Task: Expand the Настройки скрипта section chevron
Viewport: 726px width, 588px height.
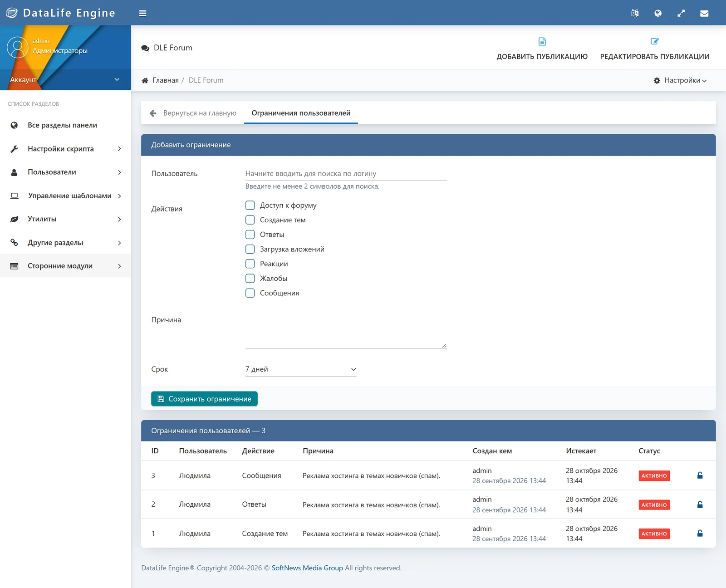Action: click(119, 149)
